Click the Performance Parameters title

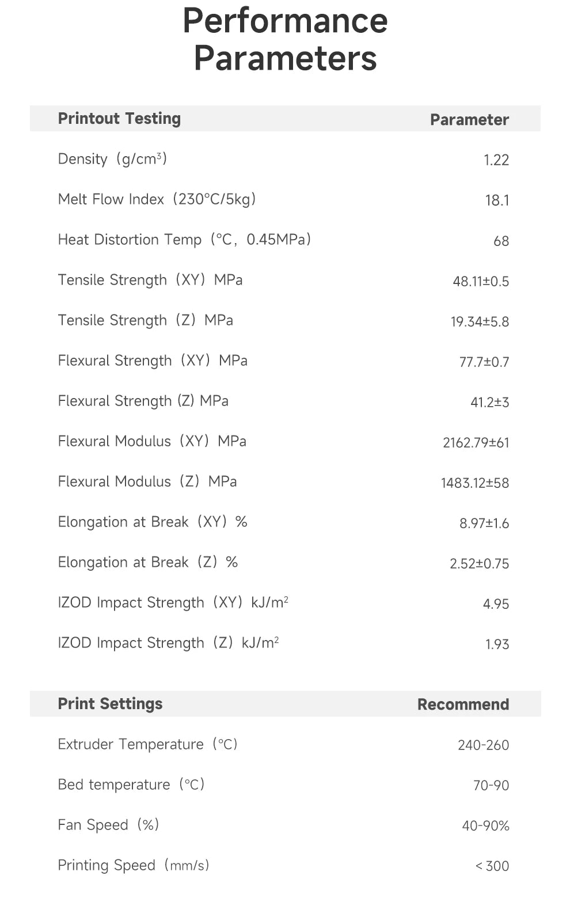click(285, 39)
